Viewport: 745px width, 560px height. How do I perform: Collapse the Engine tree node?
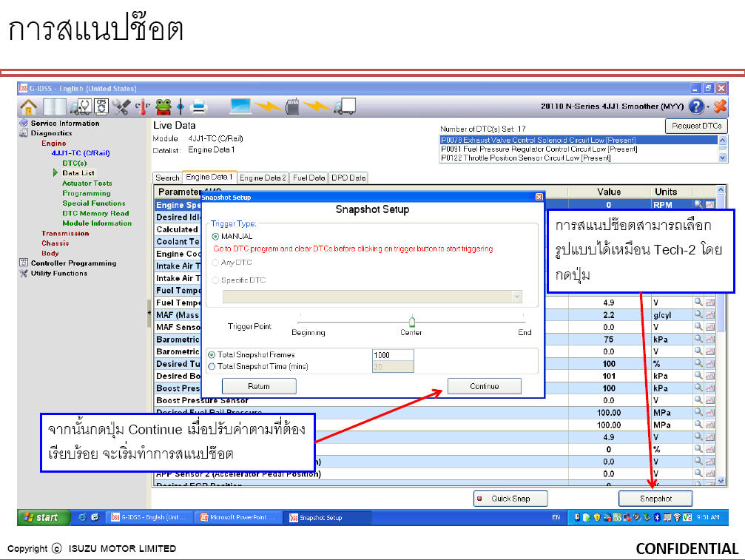coord(54,143)
